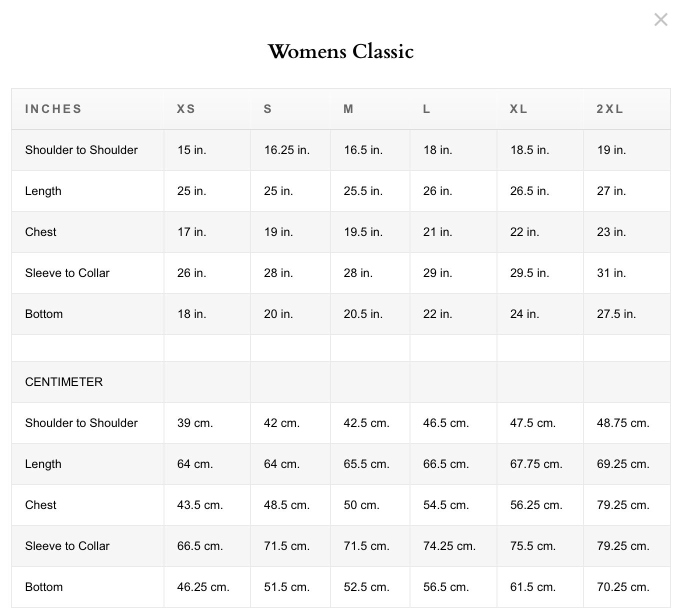Select the 2XL size column header

tap(610, 109)
